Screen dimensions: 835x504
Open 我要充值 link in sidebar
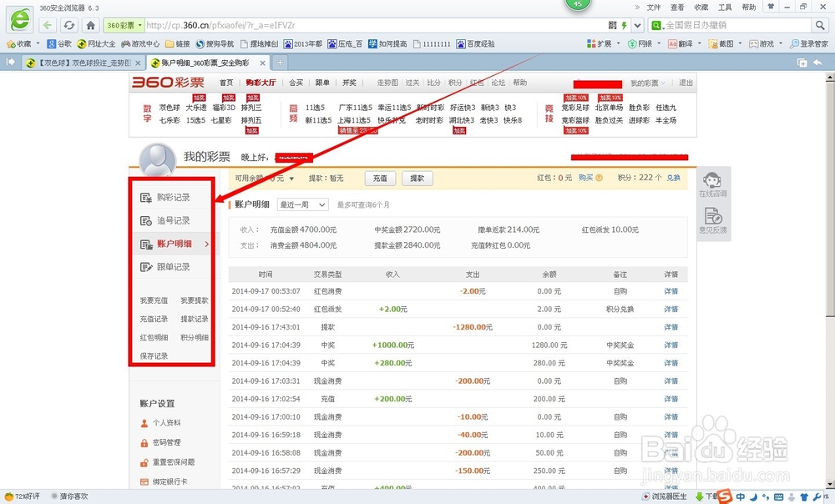pyautogui.click(x=154, y=300)
